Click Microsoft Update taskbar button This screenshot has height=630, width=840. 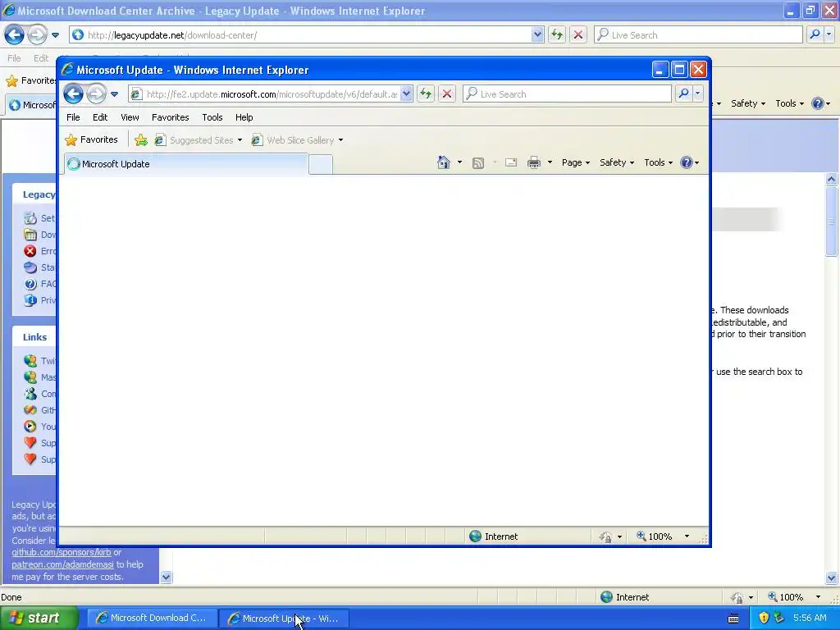284,619
